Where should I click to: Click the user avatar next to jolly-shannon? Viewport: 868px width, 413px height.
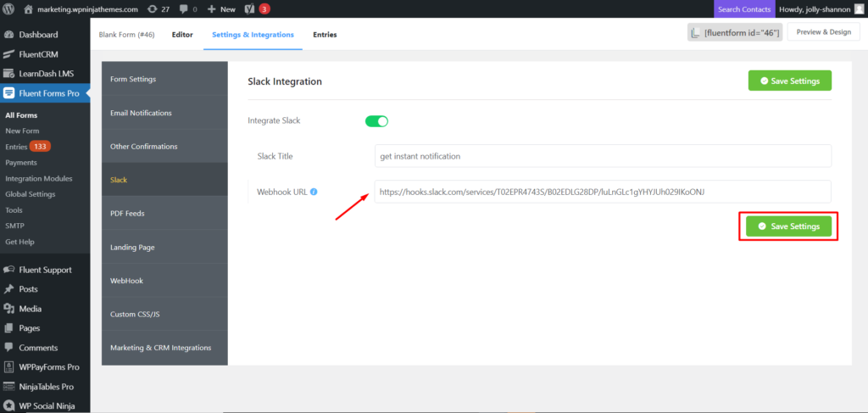coord(858,8)
